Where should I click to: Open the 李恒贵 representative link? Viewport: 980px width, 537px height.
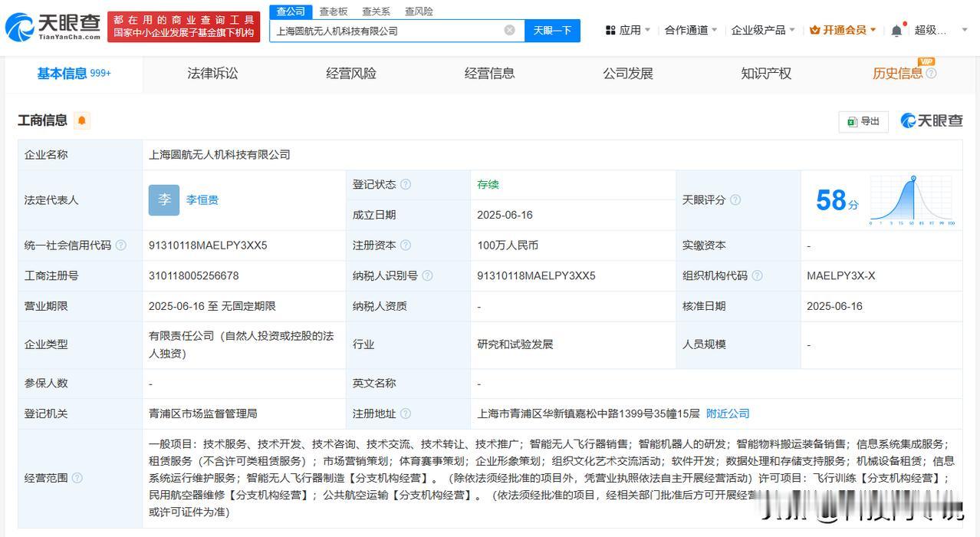pyautogui.click(x=202, y=200)
